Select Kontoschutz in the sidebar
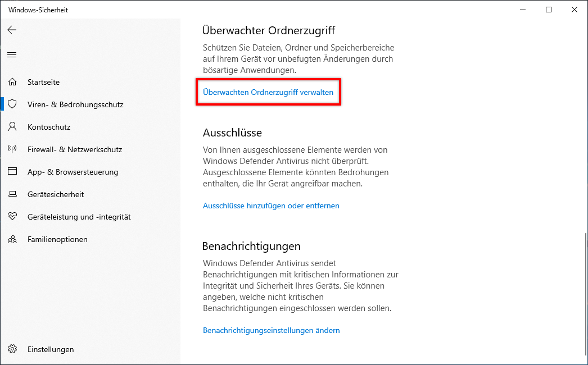The width and height of the screenshot is (588, 365). [x=50, y=127]
